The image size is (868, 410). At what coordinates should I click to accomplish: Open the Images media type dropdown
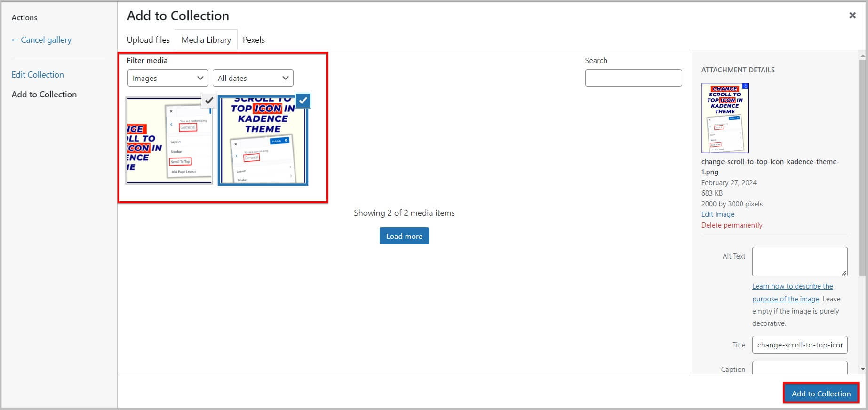pos(167,78)
